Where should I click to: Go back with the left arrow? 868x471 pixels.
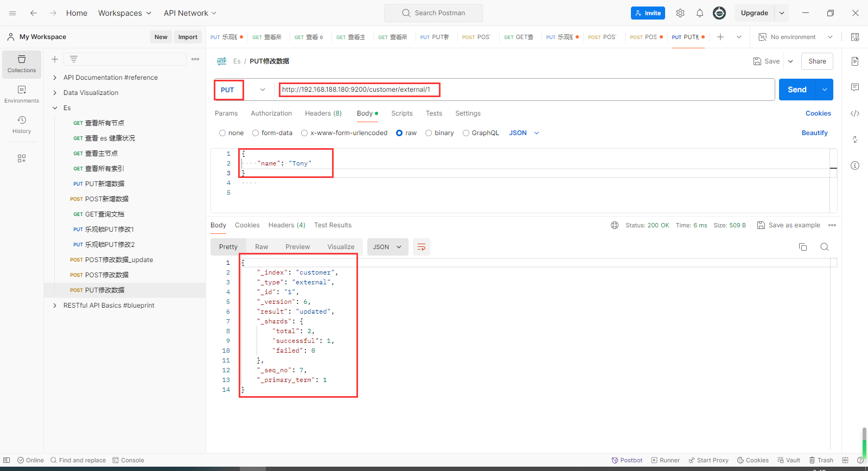point(34,13)
